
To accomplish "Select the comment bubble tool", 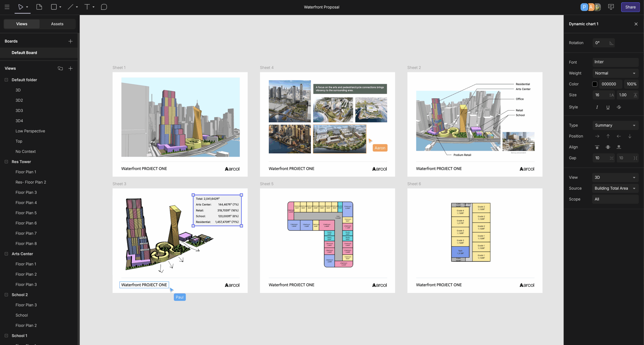I will pyautogui.click(x=104, y=7).
